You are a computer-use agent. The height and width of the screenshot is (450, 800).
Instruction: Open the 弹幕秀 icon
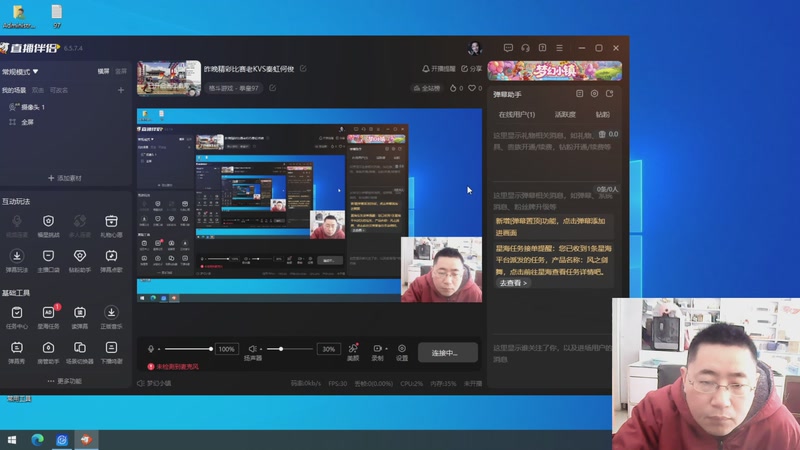[x=17, y=347]
